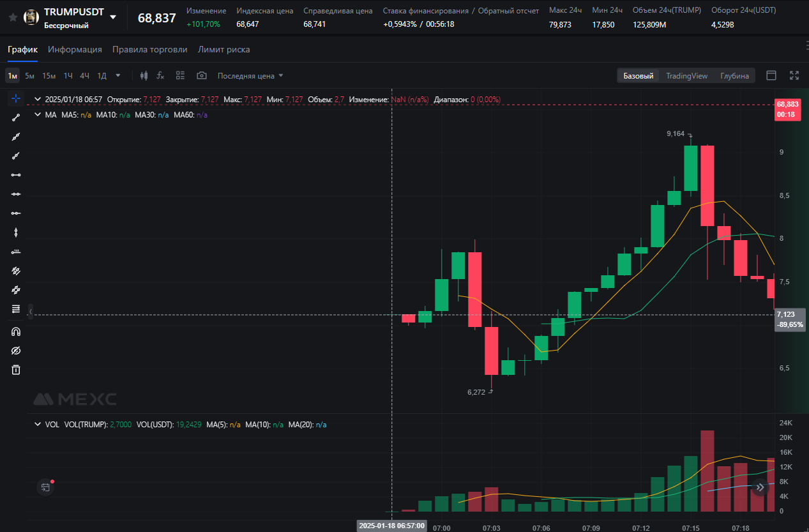Image resolution: width=809 pixels, height=532 pixels.
Task: Select the crosshair cursor tool
Action: click(16, 98)
